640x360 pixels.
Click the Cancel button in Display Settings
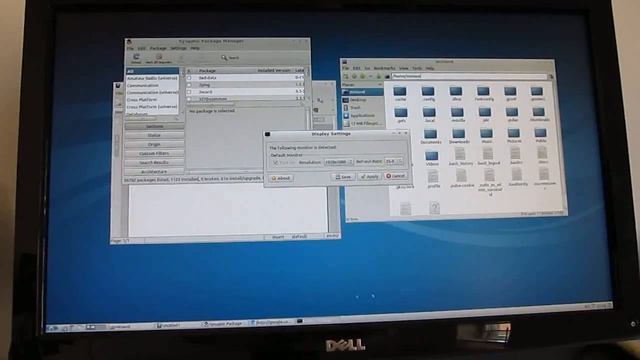coord(395,176)
